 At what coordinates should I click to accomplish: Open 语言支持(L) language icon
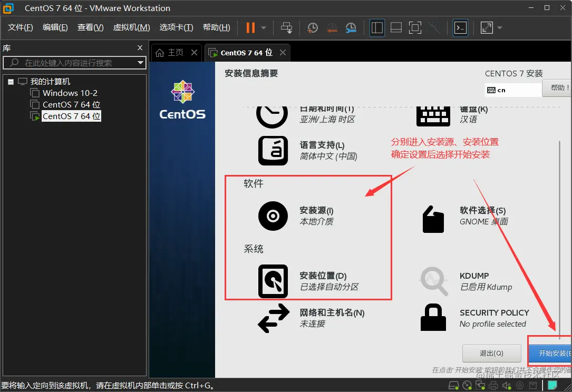click(x=273, y=151)
